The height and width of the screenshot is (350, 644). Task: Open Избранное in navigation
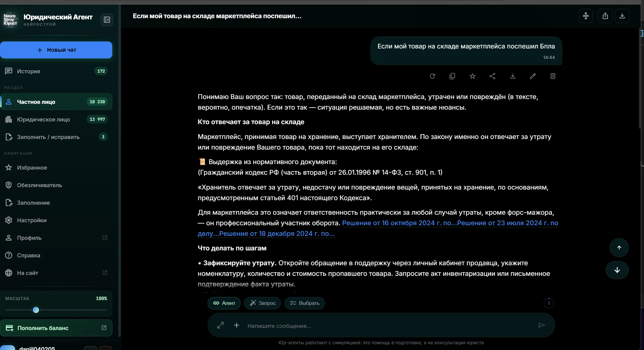point(56,167)
